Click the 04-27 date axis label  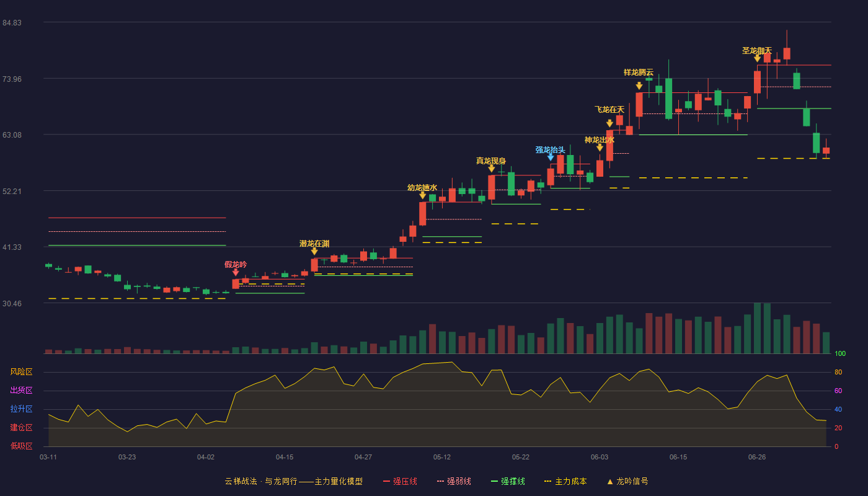pos(363,457)
